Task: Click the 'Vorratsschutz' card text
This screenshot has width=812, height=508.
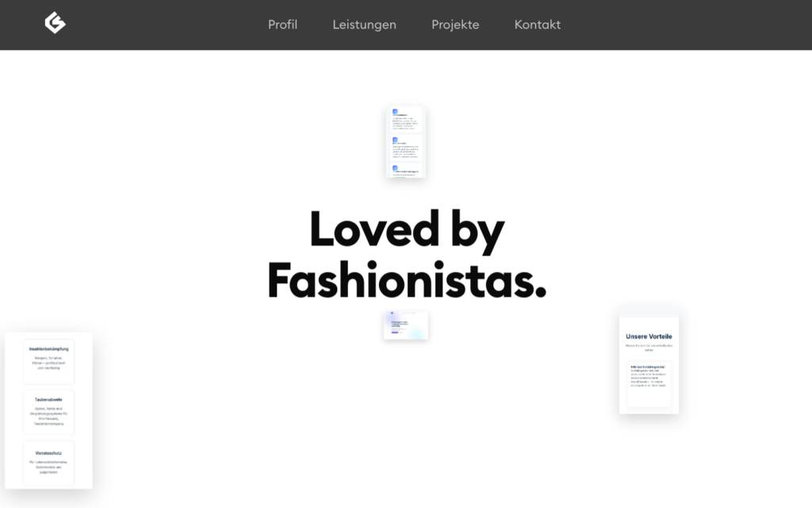Action: [x=48, y=453]
